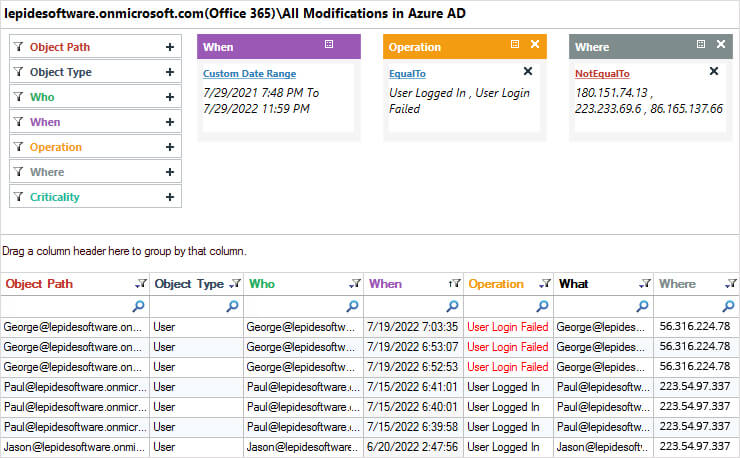Click the Who filter panel item
Image resolution: width=740 pixels, height=458 pixels.
pyautogui.click(x=95, y=97)
